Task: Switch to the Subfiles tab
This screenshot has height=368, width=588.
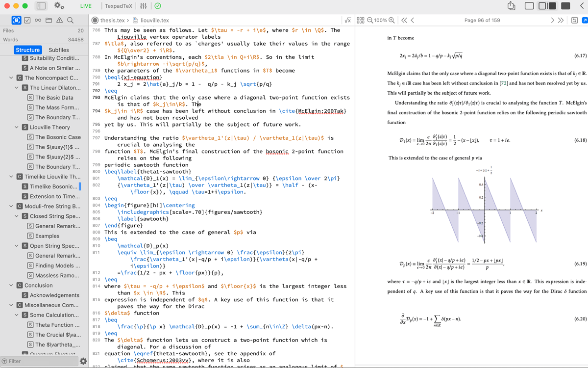Action: coord(59,50)
